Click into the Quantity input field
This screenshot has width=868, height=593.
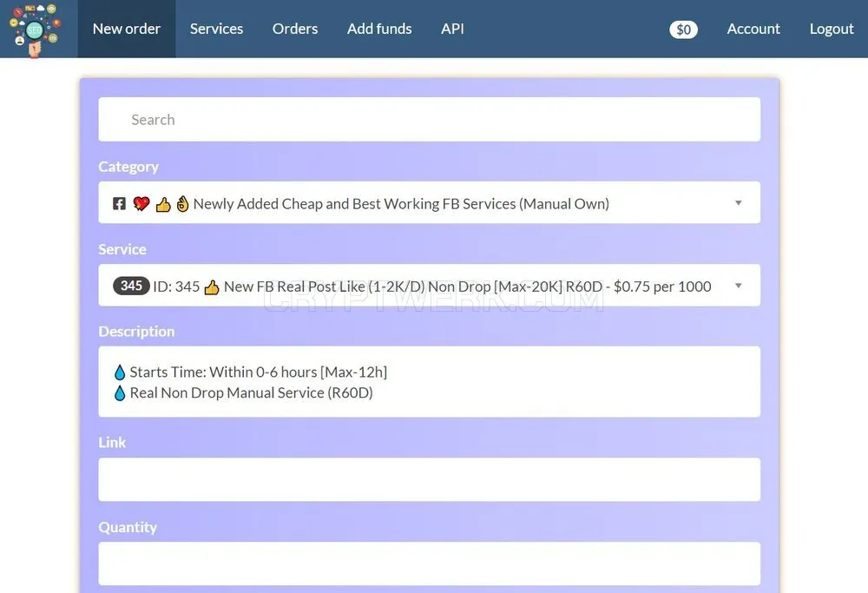429,563
